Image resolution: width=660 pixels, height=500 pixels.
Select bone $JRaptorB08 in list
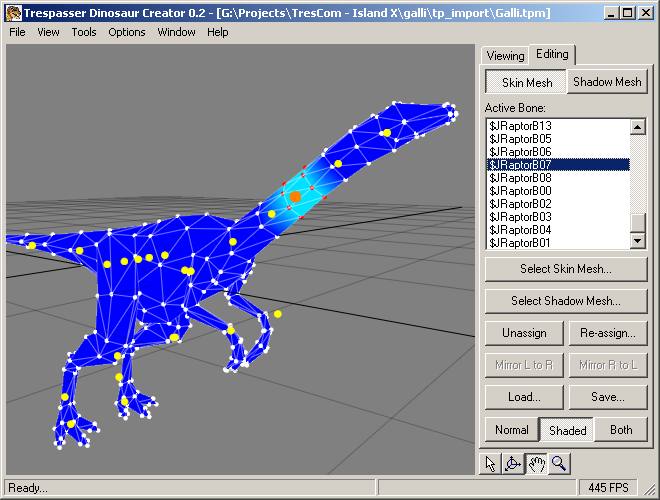point(558,178)
